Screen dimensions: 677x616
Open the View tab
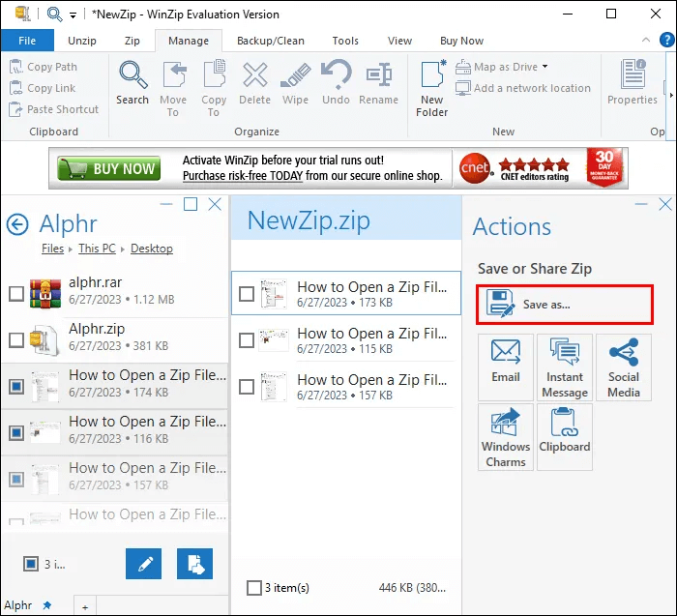click(x=399, y=41)
